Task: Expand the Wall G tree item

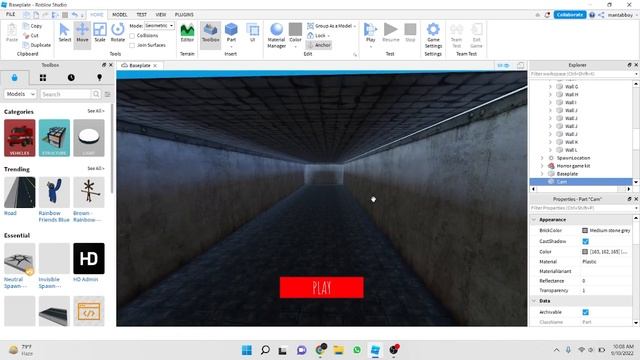Action: click(x=550, y=87)
